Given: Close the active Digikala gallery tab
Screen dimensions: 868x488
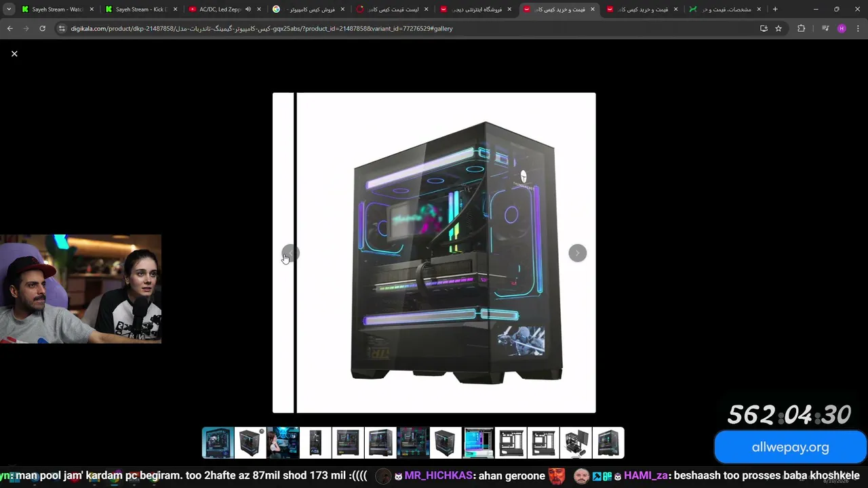Looking at the screenshot, I should tap(593, 9).
